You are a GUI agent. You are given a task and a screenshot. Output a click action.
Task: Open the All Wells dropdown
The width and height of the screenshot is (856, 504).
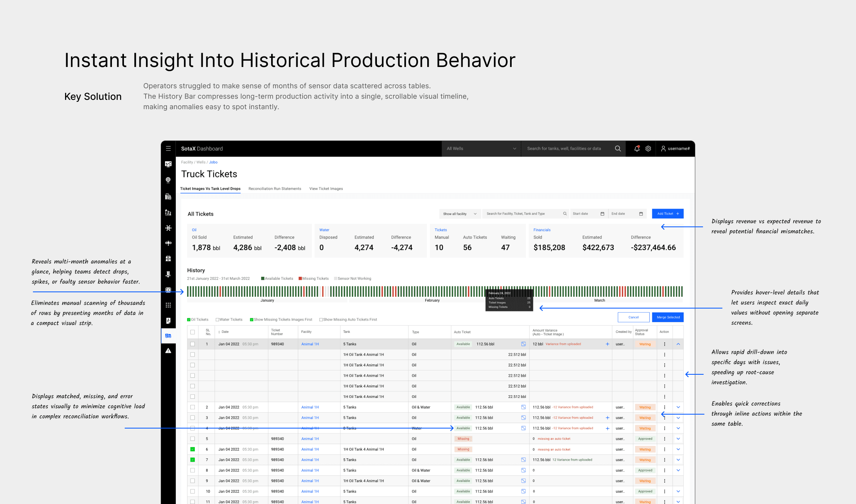coord(481,149)
